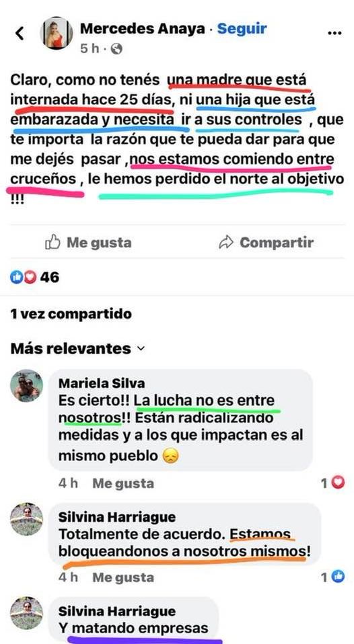354x644 pixels.
Task: Like Mariela Silva's comment
Action: click(123, 483)
